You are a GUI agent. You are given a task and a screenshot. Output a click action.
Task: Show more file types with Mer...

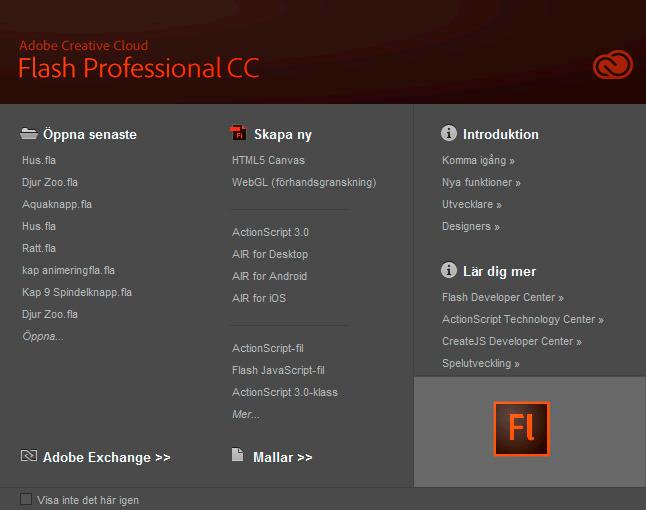click(246, 414)
